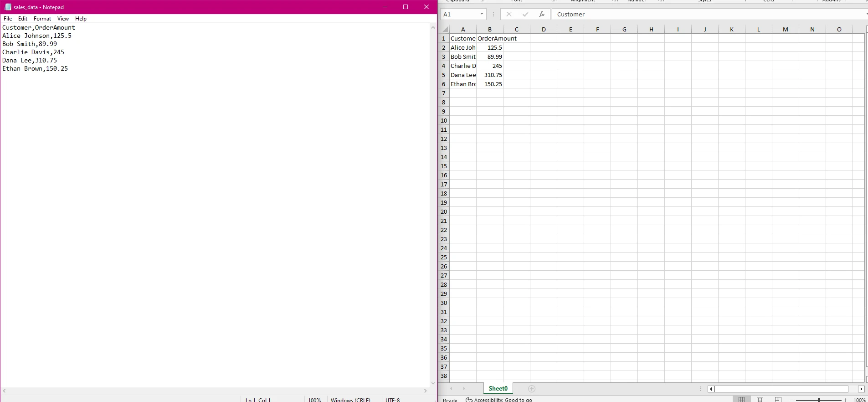Open the Notepad File menu

[8, 19]
